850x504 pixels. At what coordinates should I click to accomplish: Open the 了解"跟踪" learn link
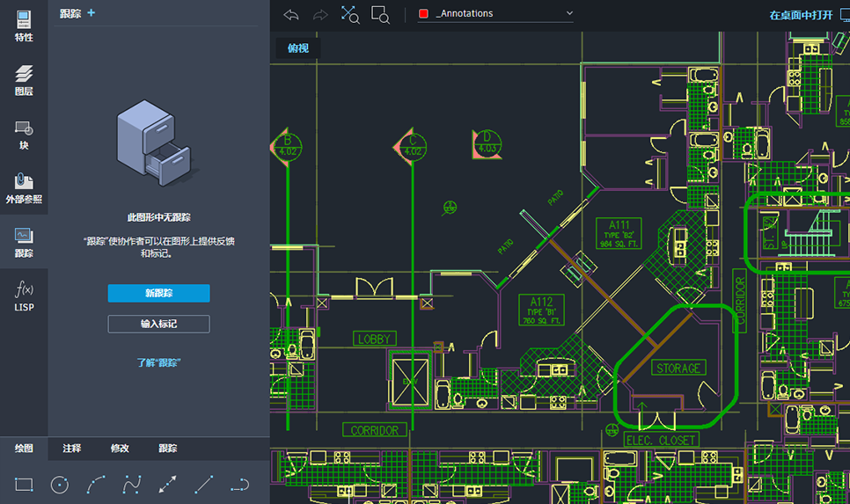(158, 362)
